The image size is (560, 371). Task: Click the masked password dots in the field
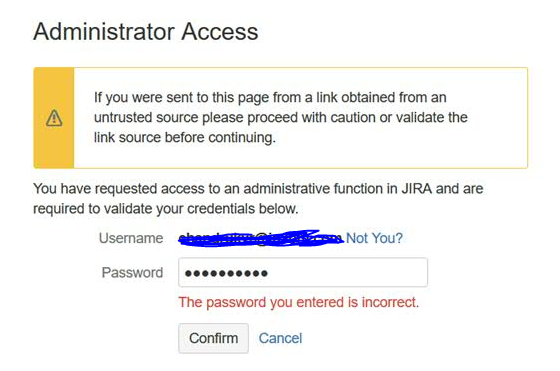[x=226, y=274]
